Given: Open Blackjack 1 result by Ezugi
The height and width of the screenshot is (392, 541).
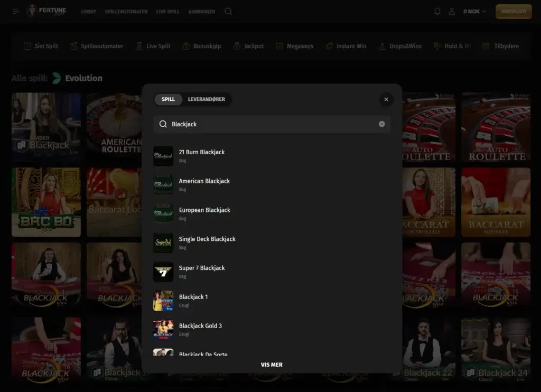Looking at the screenshot, I should pos(272,301).
